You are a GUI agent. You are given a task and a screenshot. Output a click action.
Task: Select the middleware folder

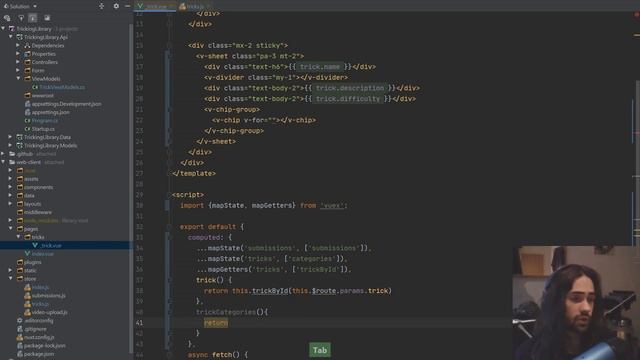coord(38,212)
